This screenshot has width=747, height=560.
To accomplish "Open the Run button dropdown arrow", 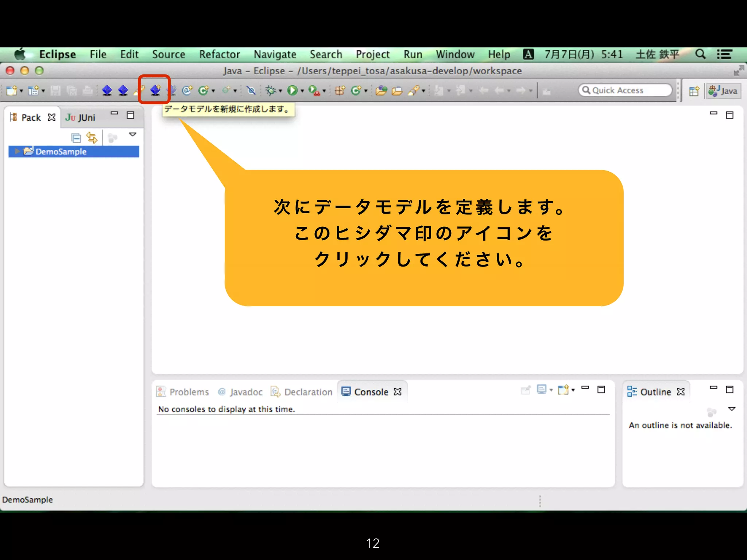I will tap(302, 91).
